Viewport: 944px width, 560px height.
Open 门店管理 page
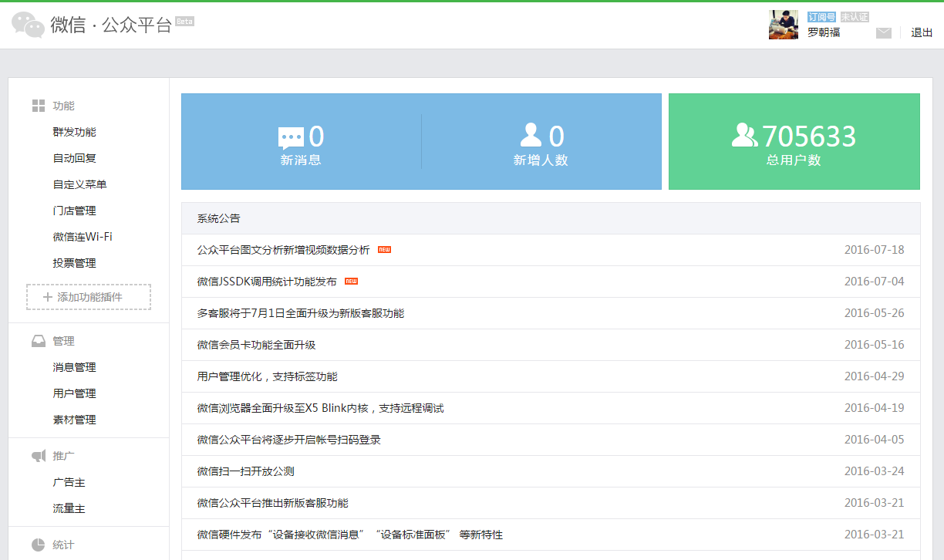click(75, 211)
